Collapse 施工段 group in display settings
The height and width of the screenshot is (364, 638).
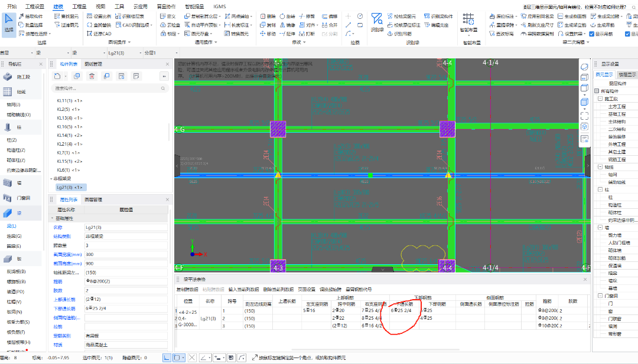[x=600, y=99]
